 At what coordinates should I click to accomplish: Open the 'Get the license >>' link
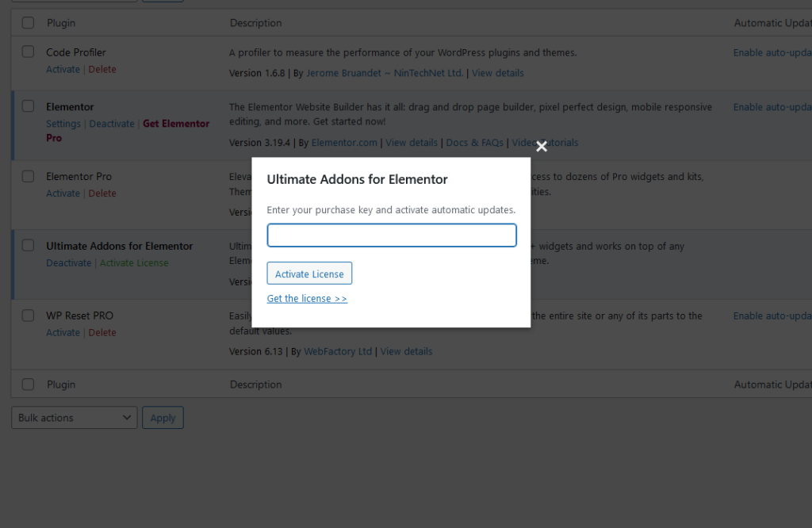pos(307,299)
